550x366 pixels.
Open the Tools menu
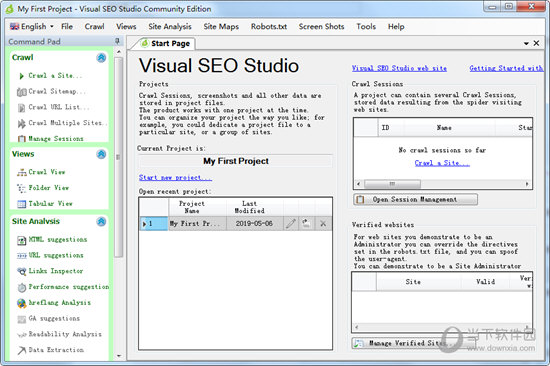pos(366,26)
